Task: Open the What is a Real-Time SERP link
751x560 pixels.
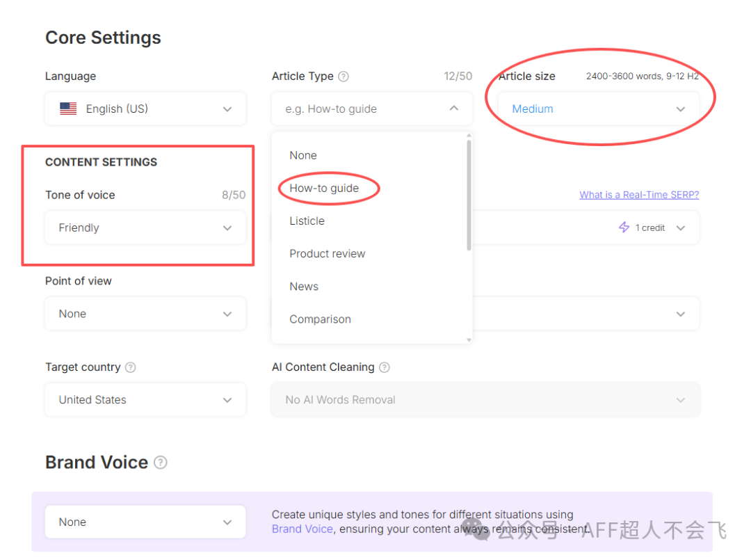Action: click(639, 195)
